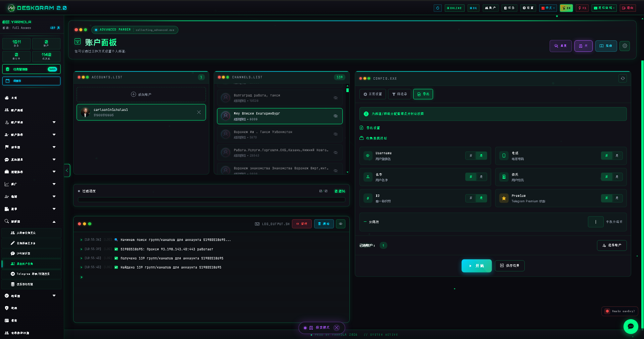The width and height of the screenshot is (644, 339).
Task: Click the 开始 start button
Action: coord(476,266)
